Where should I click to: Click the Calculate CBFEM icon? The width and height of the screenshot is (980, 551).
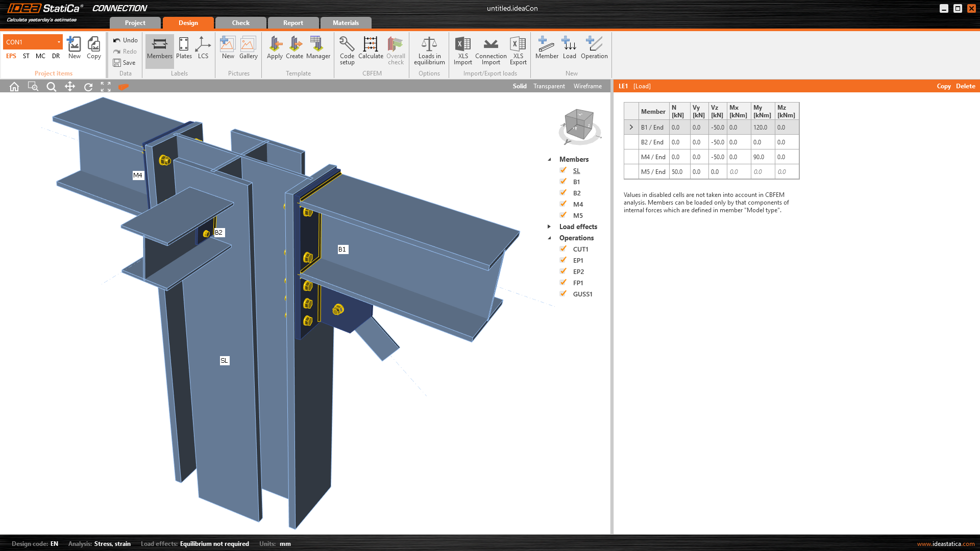coord(371,44)
